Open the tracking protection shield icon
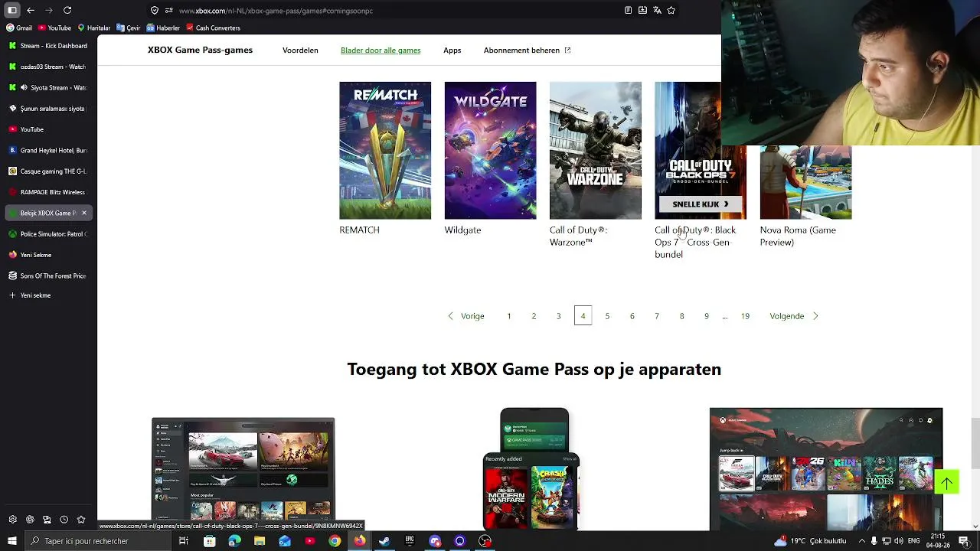The height and width of the screenshot is (551, 980). 155,11
